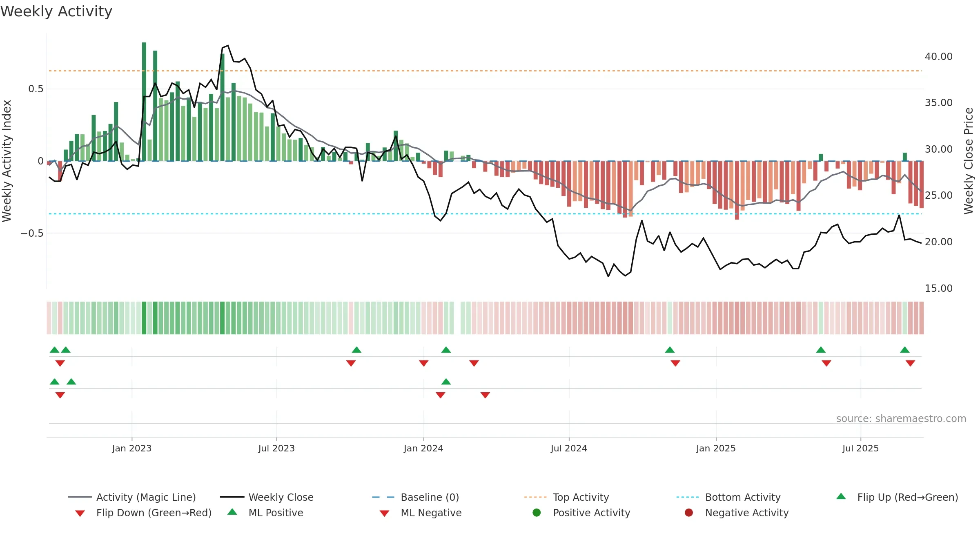Click the Weekly Activity Index axis title
The width and height of the screenshot is (980, 551).
click(7, 161)
